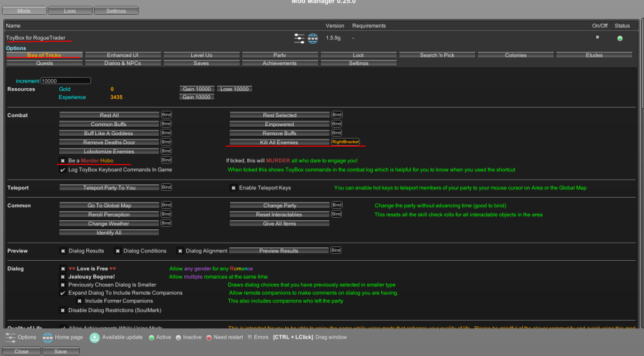Open the Search 'n Pick tab
The width and height of the screenshot is (644, 356).
(x=437, y=55)
